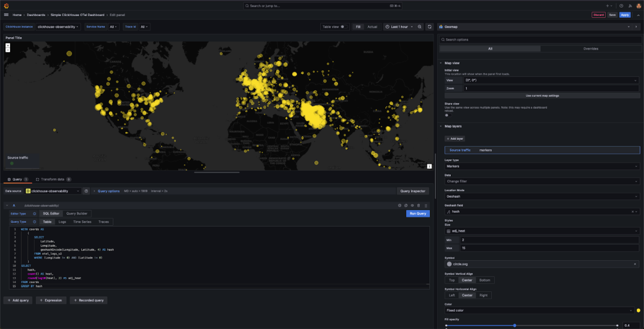Switch to the Transform data tab
Image resolution: width=644 pixels, height=329 pixels.
coord(54,179)
